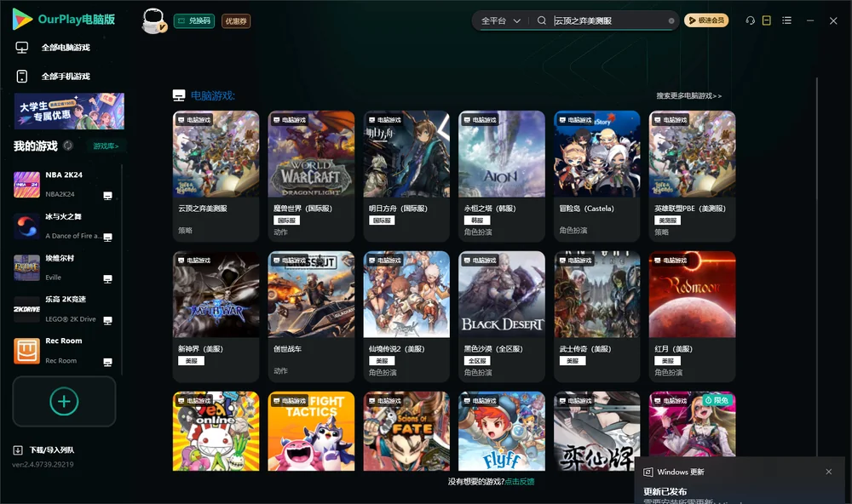
Task: Open 创世战车 game card
Action: (311, 317)
